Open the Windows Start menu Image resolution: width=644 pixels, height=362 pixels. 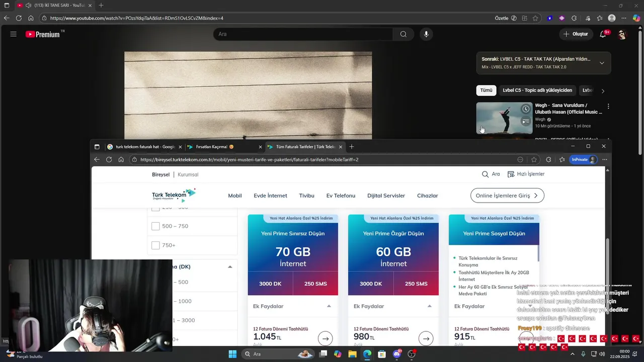pyautogui.click(x=232, y=354)
